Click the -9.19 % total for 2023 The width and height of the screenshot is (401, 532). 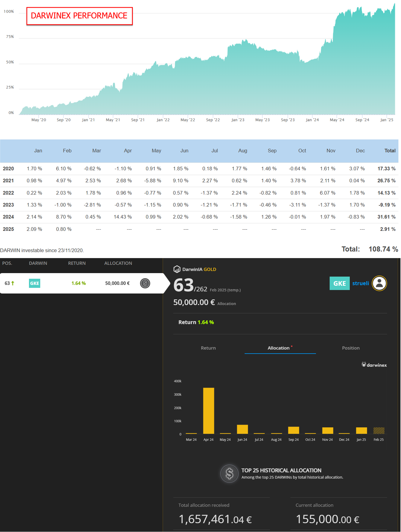click(x=387, y=205)
